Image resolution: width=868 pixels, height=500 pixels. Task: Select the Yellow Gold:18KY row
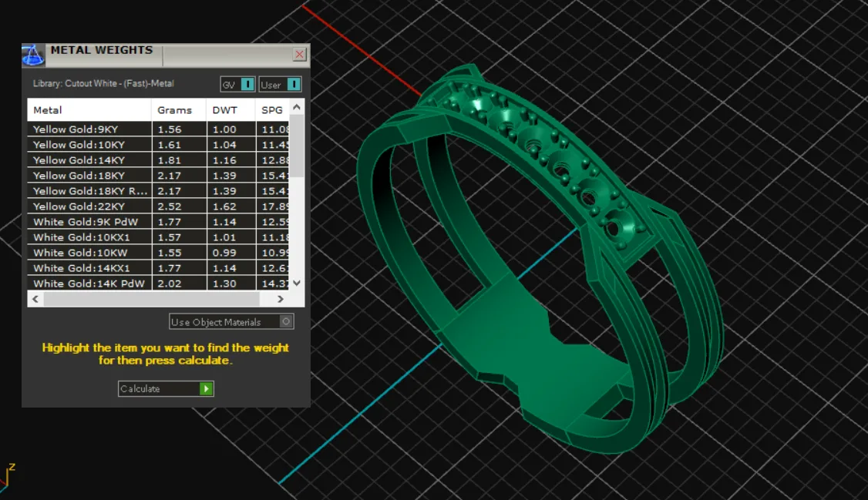pyautogui.click(x=158, y=176)
